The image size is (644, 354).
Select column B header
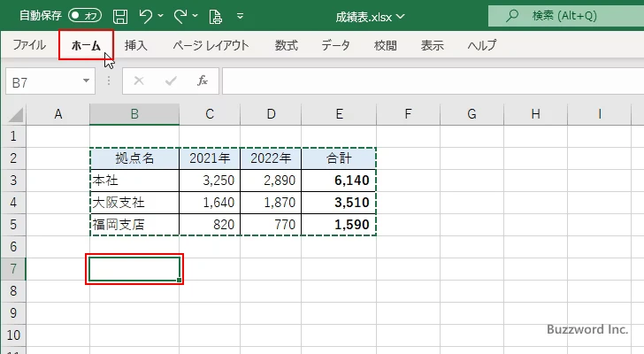(x=134, y=114)
